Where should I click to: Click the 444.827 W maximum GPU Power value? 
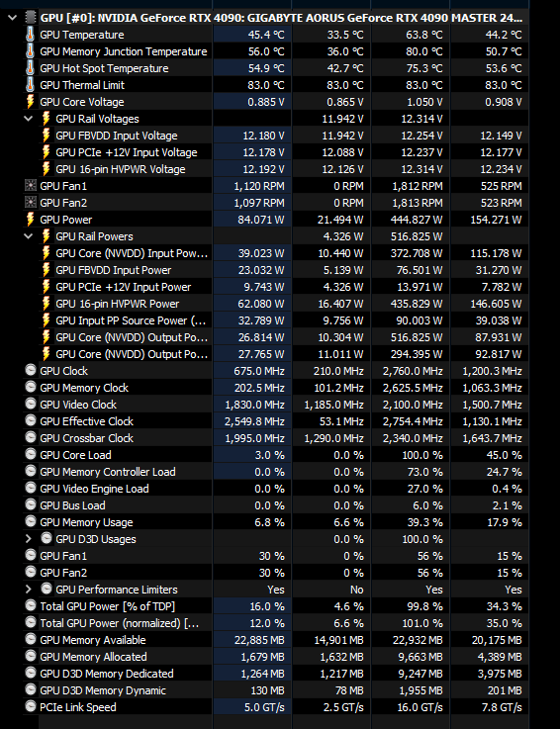(417, 220)
